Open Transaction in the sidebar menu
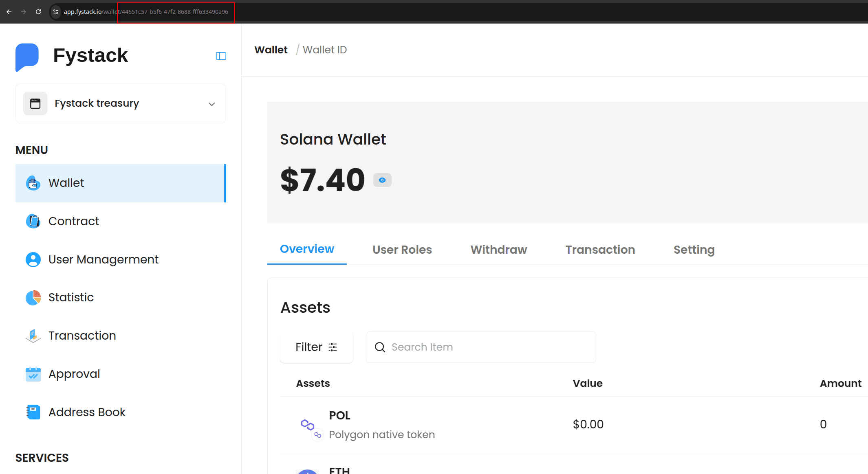The width and height of the screenshot is (868, 474). [121, 336]
